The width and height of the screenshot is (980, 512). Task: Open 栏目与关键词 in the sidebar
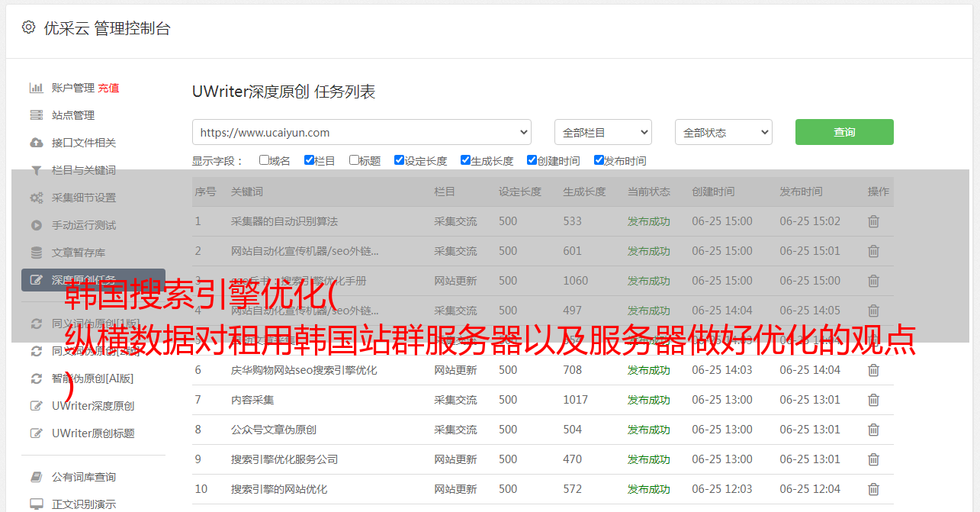tap(84, 170)
